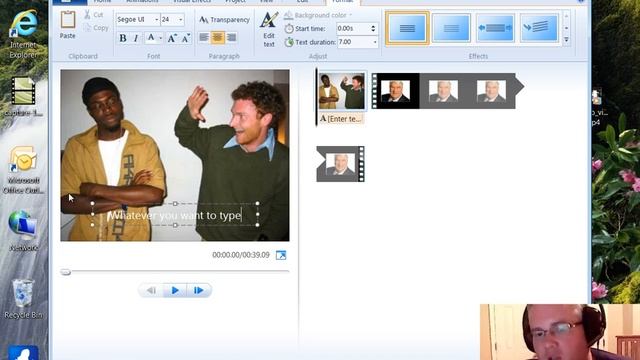This screenshot has width=640, height=360.
Task: Open the font color picker
Action: pos(151,38)
